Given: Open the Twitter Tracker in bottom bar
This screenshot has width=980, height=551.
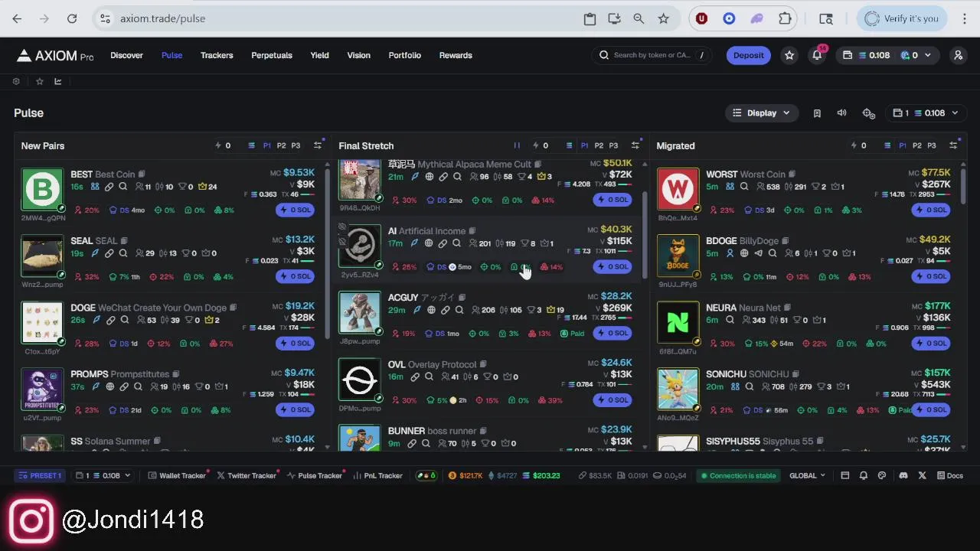Looking at the screenshot, I should (x=247, y=475).
